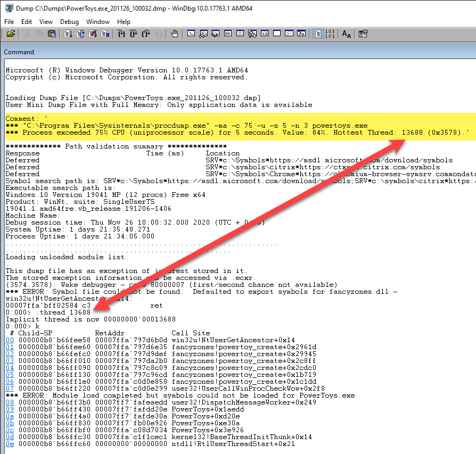Click the Stop debugging icon with red X
Image resolution: width=476 pixels, height=454 pixels.
coord(93,34)
